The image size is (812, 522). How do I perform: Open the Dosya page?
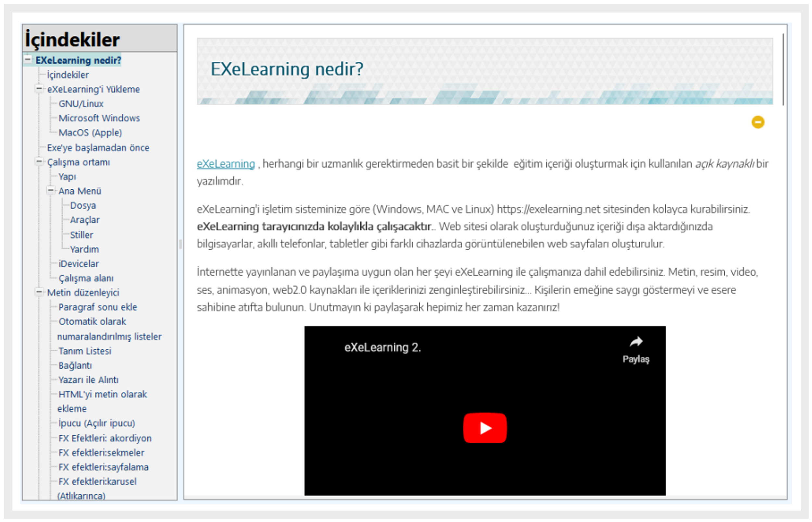(83, 205)
